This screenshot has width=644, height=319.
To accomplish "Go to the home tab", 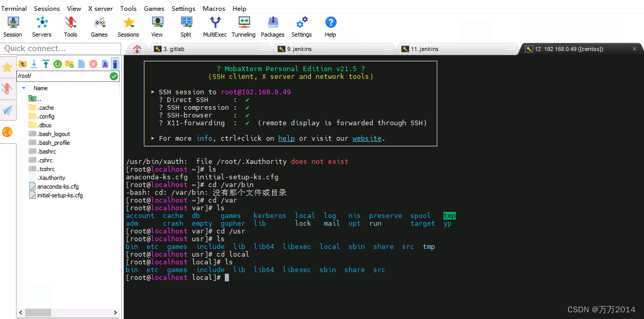I will point(137,49).
